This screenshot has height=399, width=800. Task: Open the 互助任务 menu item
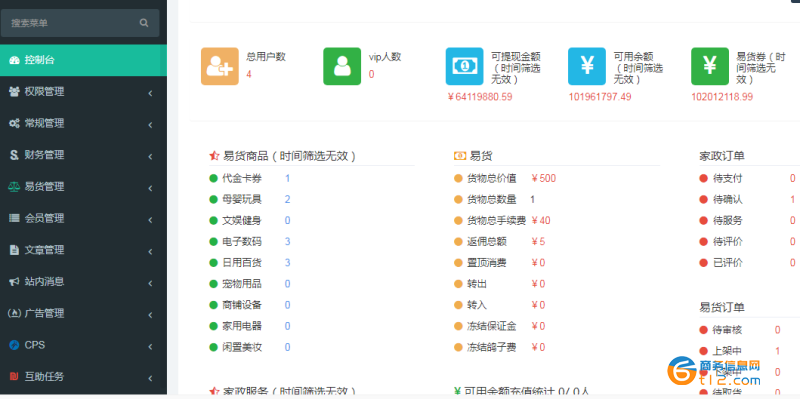83,377
